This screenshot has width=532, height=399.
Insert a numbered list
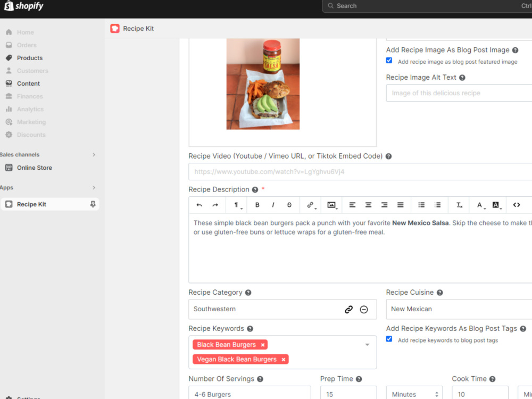[438, 205]
